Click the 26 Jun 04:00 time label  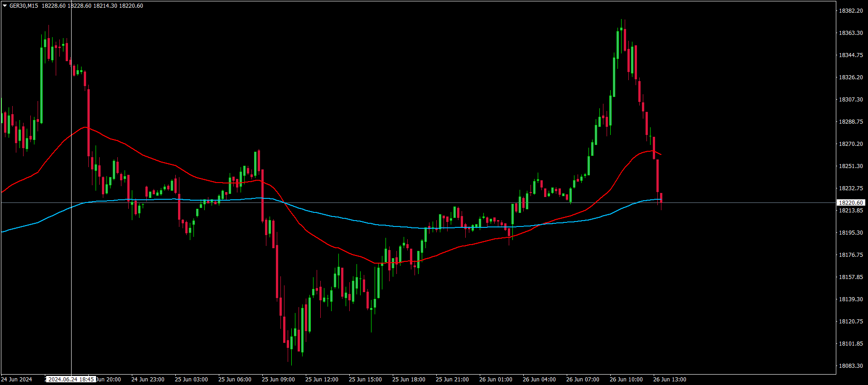[539, 380]
